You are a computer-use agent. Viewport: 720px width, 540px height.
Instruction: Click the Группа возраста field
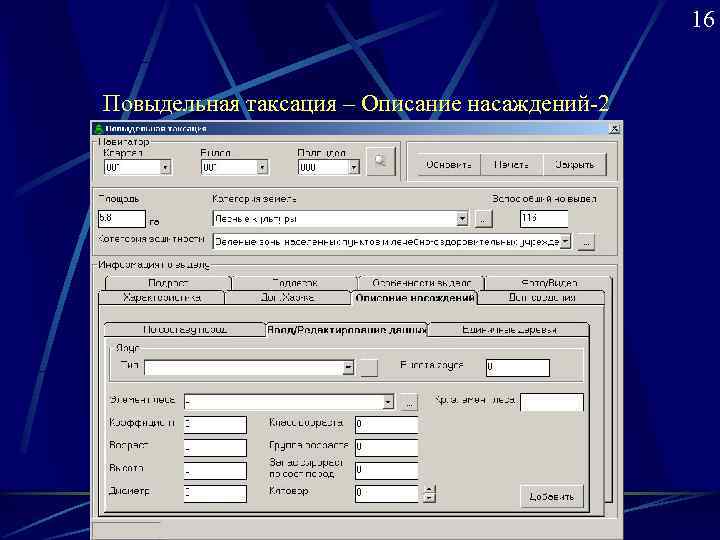(387, 447)
